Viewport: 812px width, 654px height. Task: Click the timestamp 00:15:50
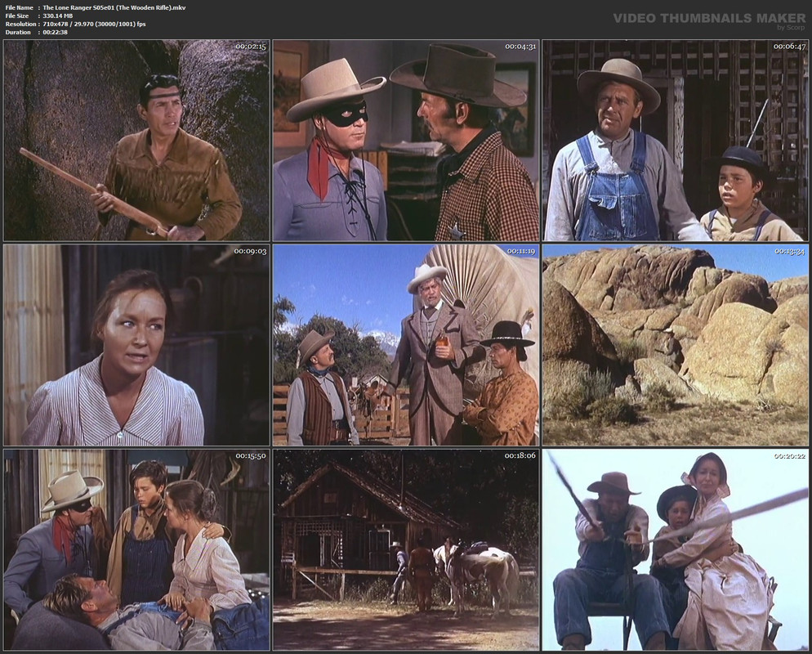[x=251, y=456]
